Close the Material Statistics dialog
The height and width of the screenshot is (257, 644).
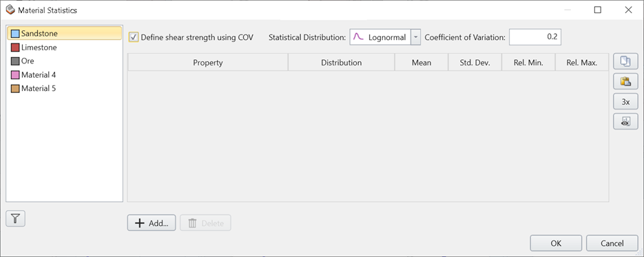628,10
